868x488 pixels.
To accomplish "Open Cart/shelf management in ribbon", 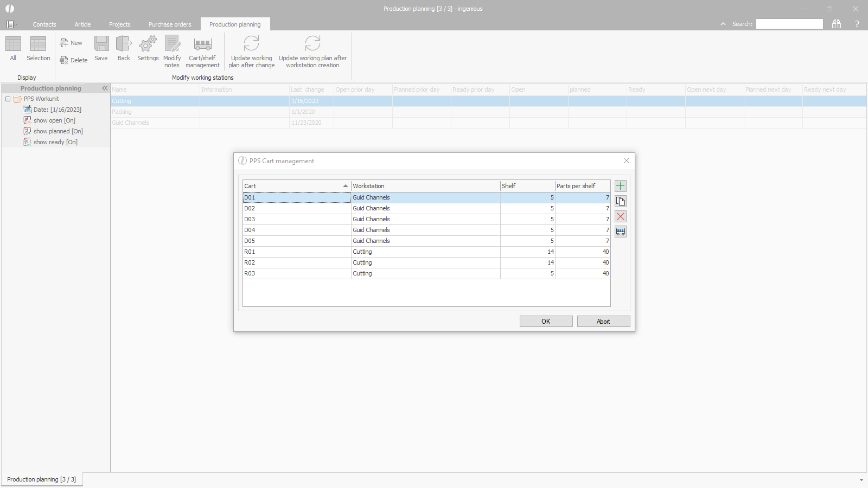I will (x=202, y=52).
